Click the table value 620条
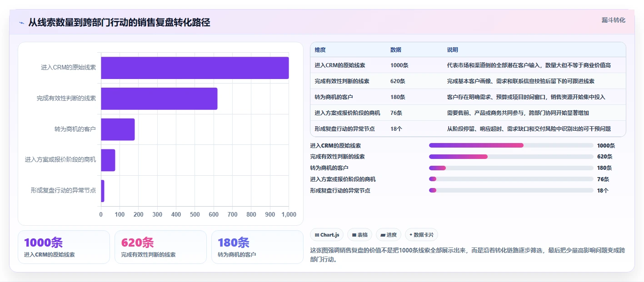Viewport: 644px width, 282px height. 398,81
